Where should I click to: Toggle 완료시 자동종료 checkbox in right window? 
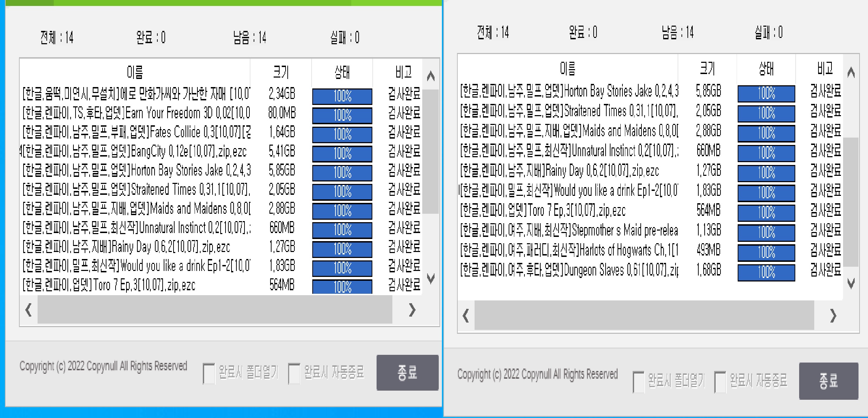[x=720, y=382]
